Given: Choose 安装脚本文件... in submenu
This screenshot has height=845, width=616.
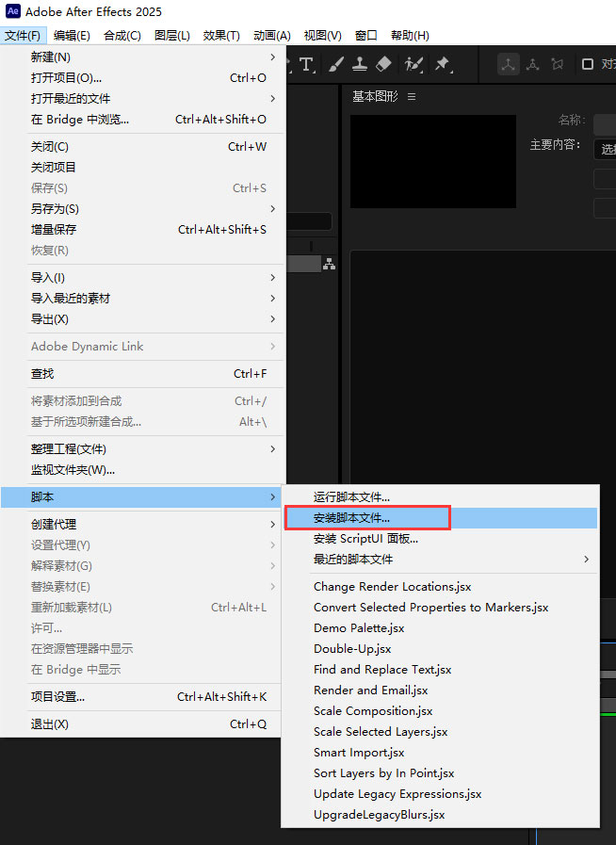Looking at the screenshot, I should [x=440, y=518].
